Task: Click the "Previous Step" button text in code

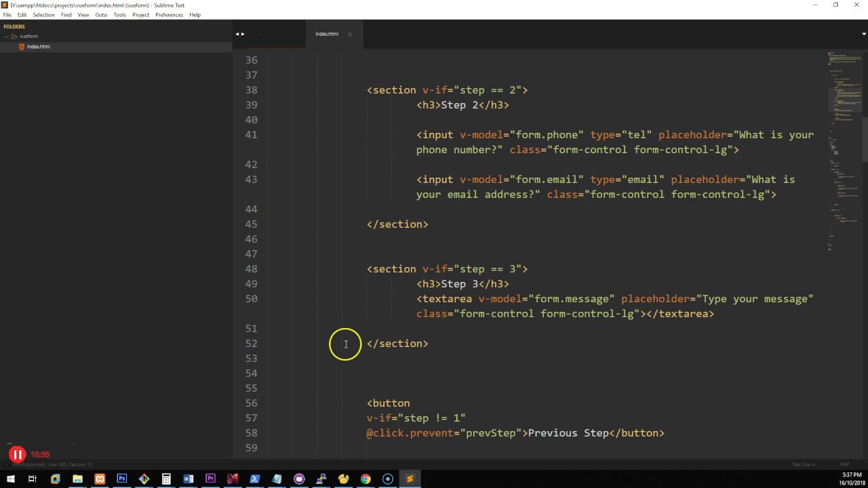Action: coord(568,433)
